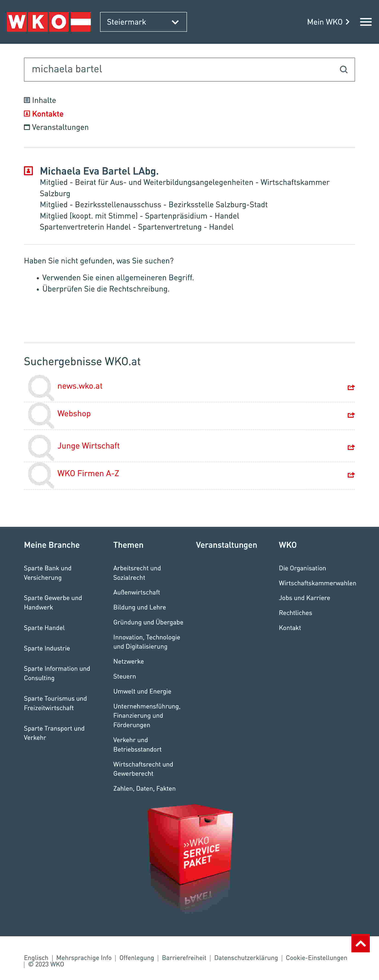The width and height of the screenshot is (379, 980).
Task: Click contact icon beside Michaela Eva Bartel
Action: (x=29, y=171)
